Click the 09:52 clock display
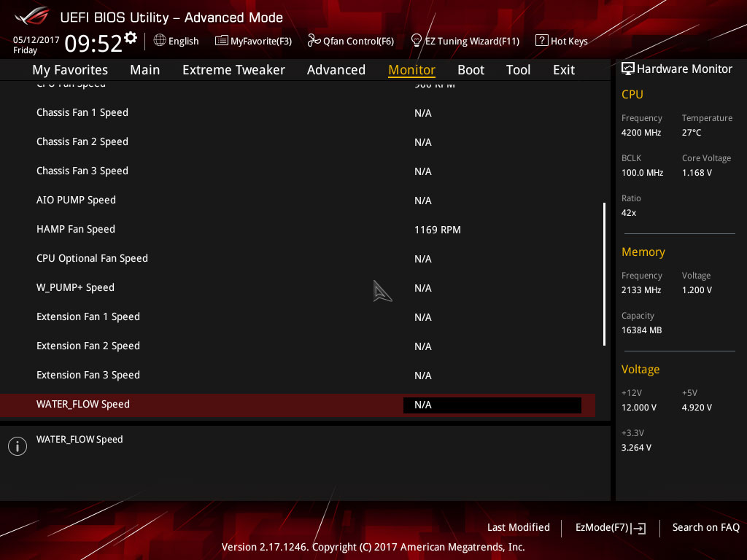 tap(93, 44)
